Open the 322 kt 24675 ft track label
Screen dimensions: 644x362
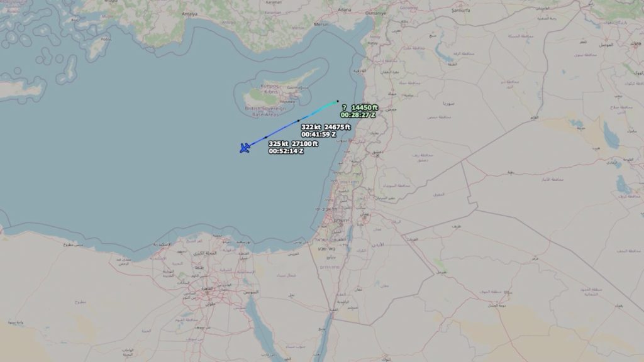click(x=326, y=131)
